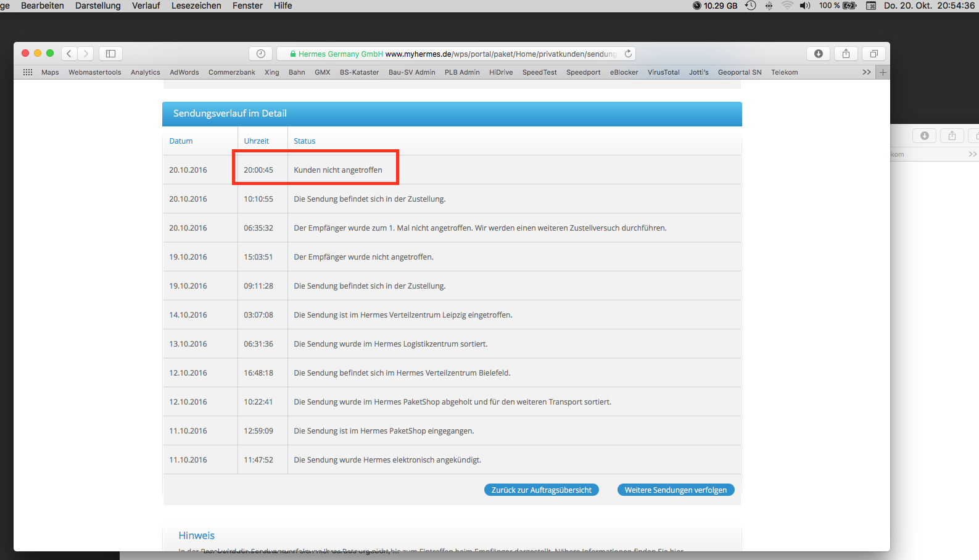Open the PLB Admin bookmark
The width and height of the screenshot is (979, 560).
click(462, 72)
